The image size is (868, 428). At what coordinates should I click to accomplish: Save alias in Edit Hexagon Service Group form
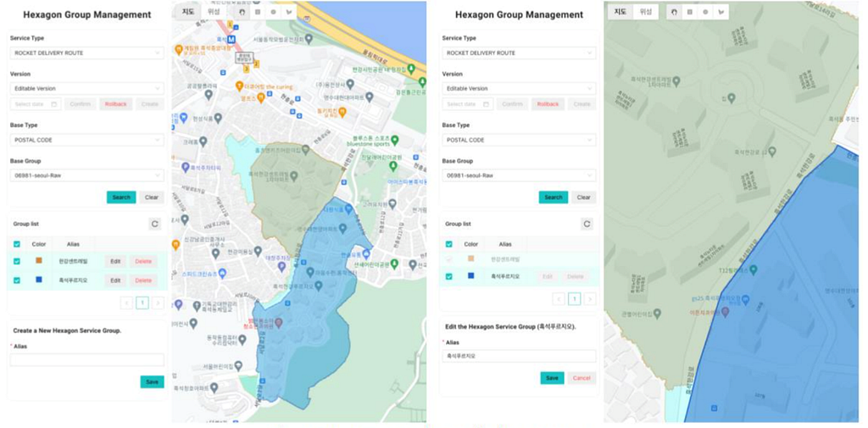[553, 378]
